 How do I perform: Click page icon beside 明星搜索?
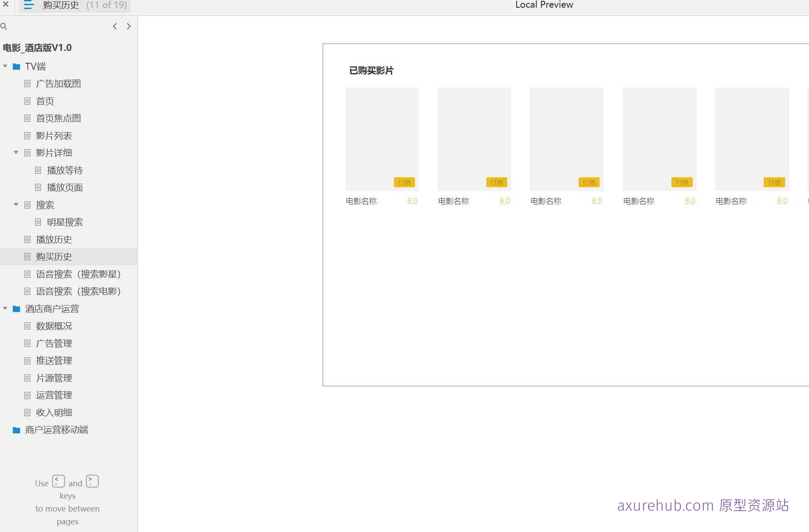[x=38, y=222]
